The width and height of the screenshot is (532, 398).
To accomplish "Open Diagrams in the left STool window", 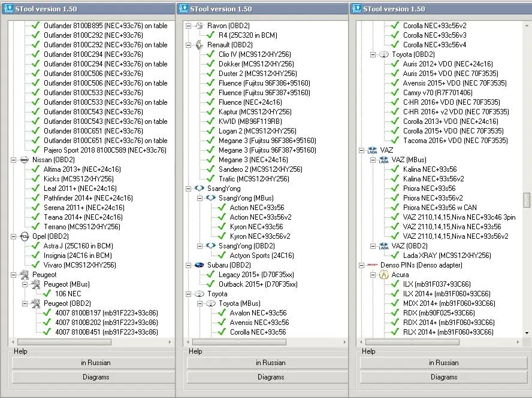I will coord(93,377).
